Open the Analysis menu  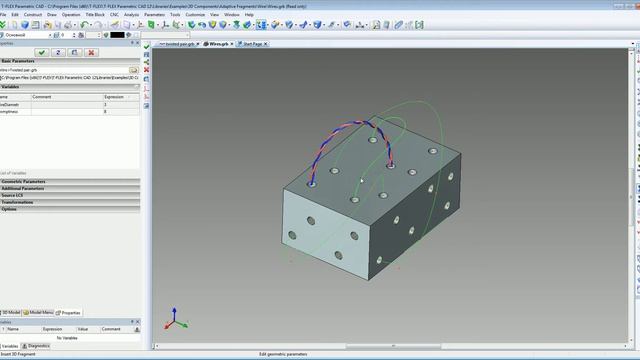point(131,15)
